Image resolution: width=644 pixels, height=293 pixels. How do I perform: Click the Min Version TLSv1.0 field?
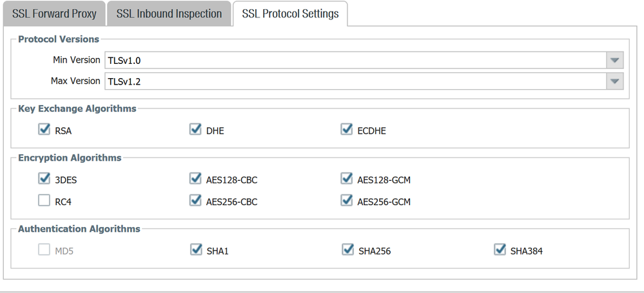click(355, 61)
